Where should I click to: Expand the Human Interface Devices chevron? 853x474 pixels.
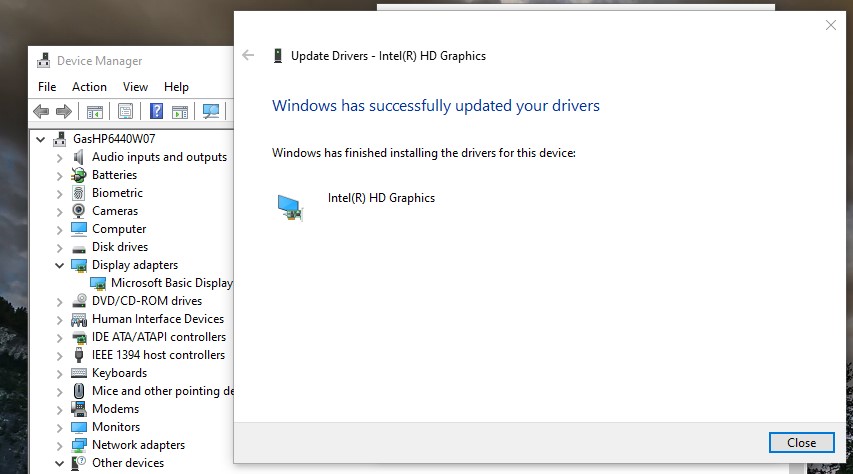[59, 319]
